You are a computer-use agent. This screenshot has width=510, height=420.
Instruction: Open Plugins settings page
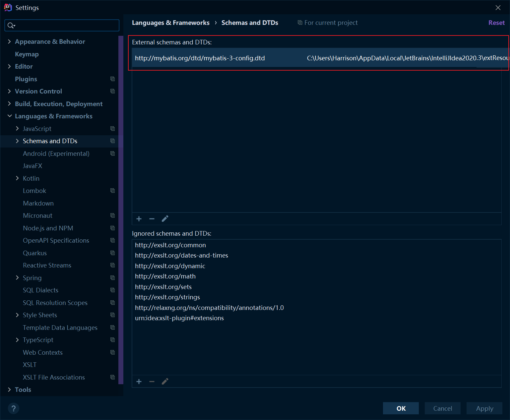click(26, 79)
